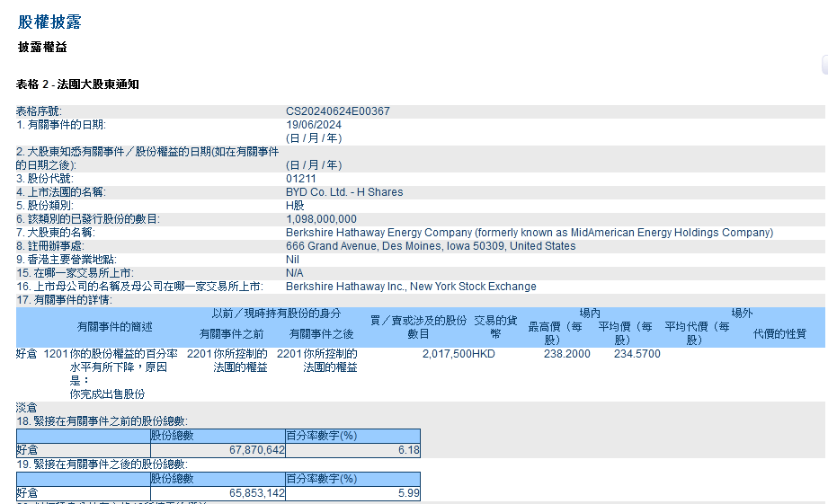
Task: Click the highest price 238.2000
Action: click(x=567, y=354)
